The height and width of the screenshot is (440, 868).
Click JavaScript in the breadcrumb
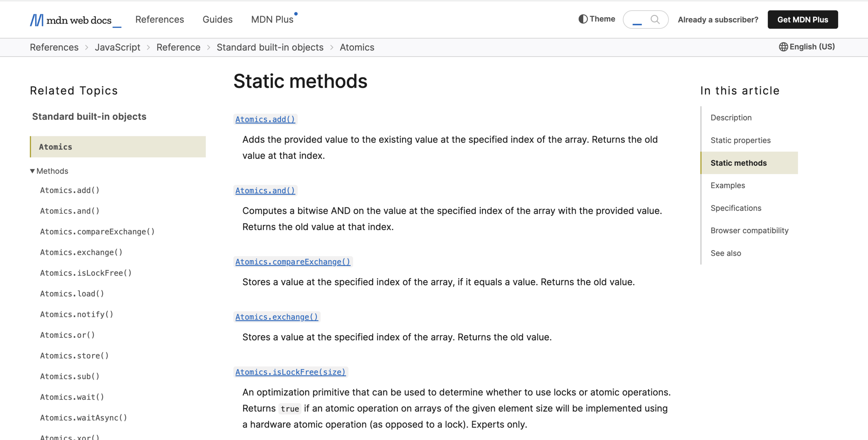click(117, 47)
